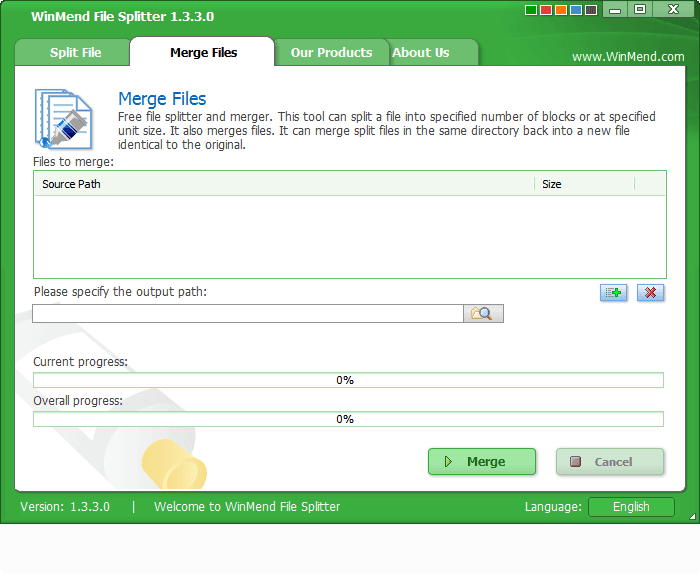Visit www.WinMend.com link

click(628, 57)
